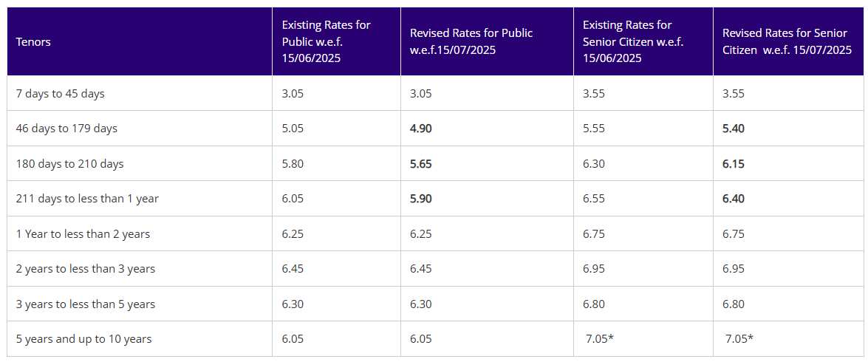The image size is (868, 362).
Task: Click "2 years to less than 3 years"
Action: tap(86, 269)
